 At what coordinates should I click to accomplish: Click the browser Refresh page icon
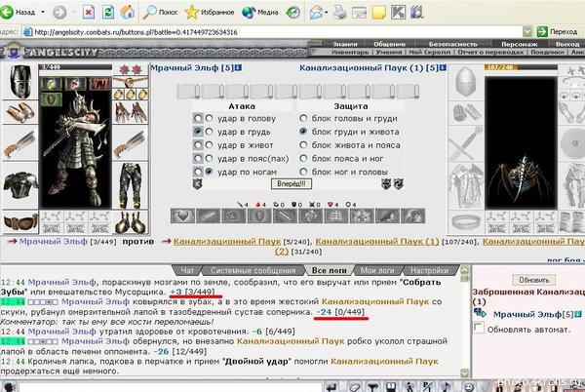[x=108, y=13]
